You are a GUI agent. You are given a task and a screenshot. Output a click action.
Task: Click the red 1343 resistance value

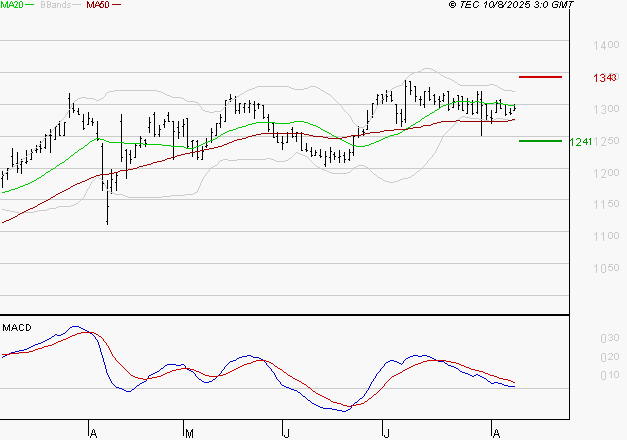click(605, 78)
